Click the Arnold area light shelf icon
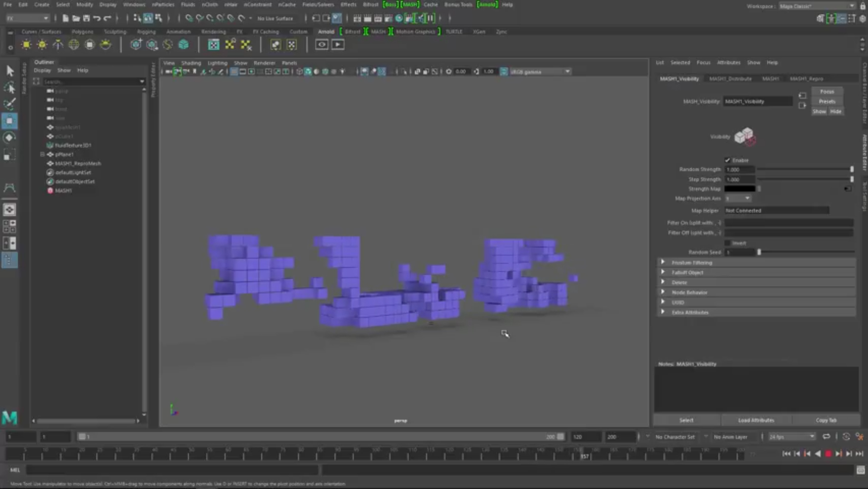 [26, 44]
